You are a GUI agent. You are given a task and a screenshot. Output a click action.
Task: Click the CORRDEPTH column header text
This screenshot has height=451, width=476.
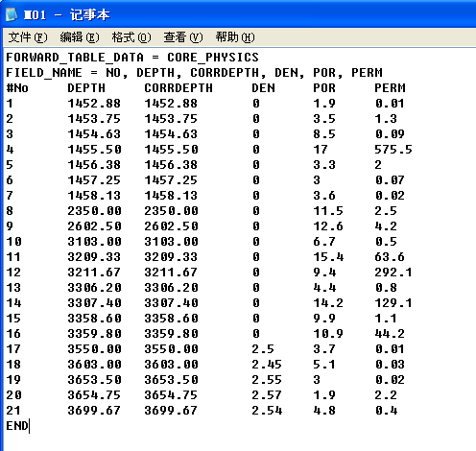coord(178,88)
